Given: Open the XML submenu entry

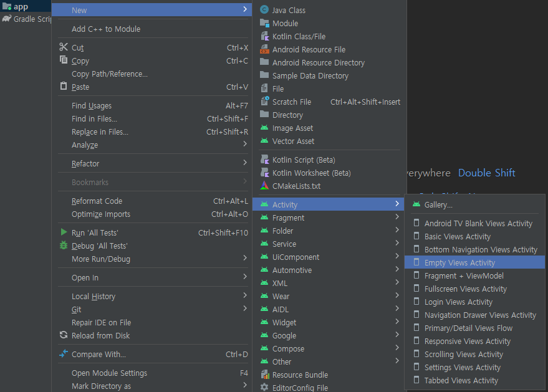Looking at the screenshot, I should (x=328, y=283).
